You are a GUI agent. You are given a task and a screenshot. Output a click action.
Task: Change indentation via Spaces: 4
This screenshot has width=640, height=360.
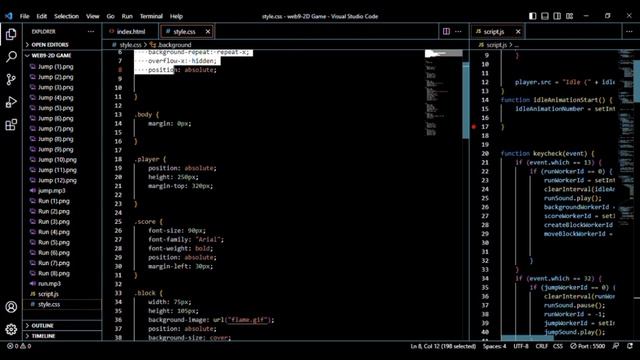coord(494,346)
